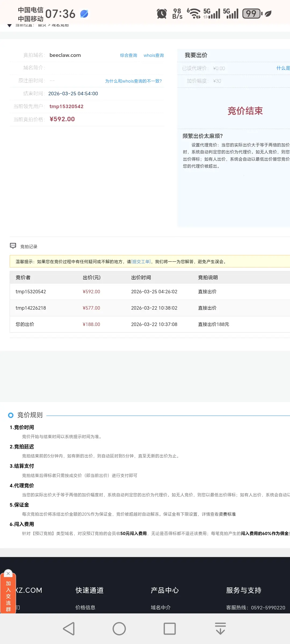This screenshot has height=644, width=290.
Task: Tap the blue circle bullet by 竞价规则
Action: (x=11, y=415)
